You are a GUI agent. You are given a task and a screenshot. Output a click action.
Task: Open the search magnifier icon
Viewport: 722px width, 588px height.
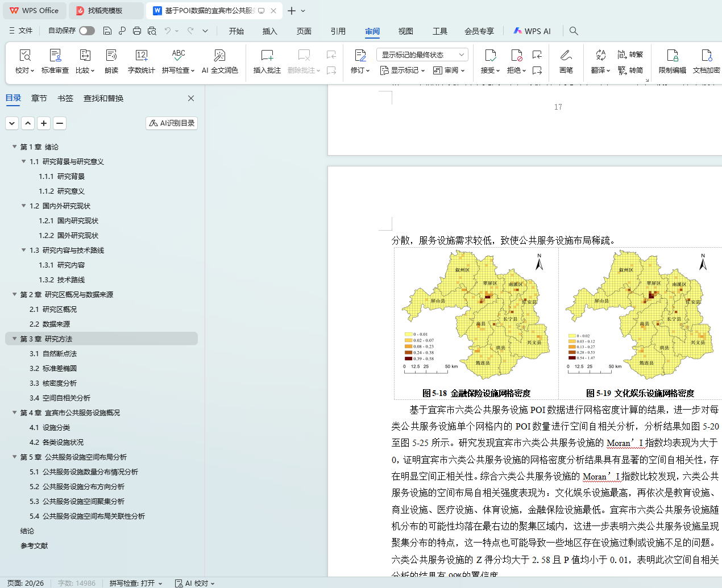point(574,31)
